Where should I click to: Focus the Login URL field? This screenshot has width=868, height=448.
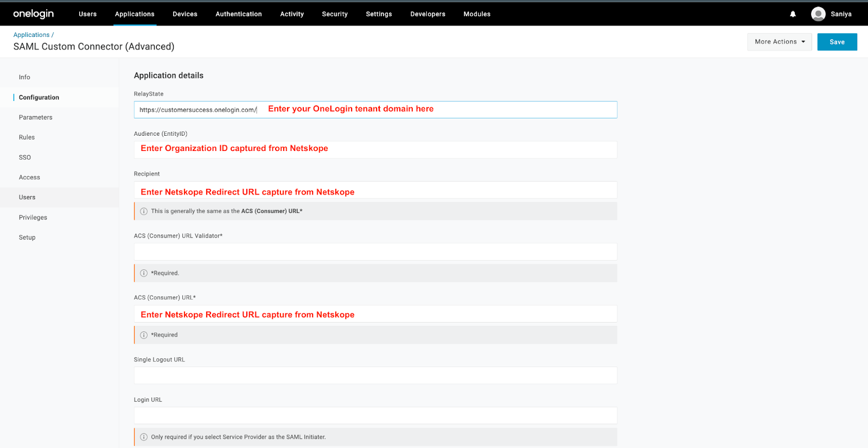pos(375,416)
